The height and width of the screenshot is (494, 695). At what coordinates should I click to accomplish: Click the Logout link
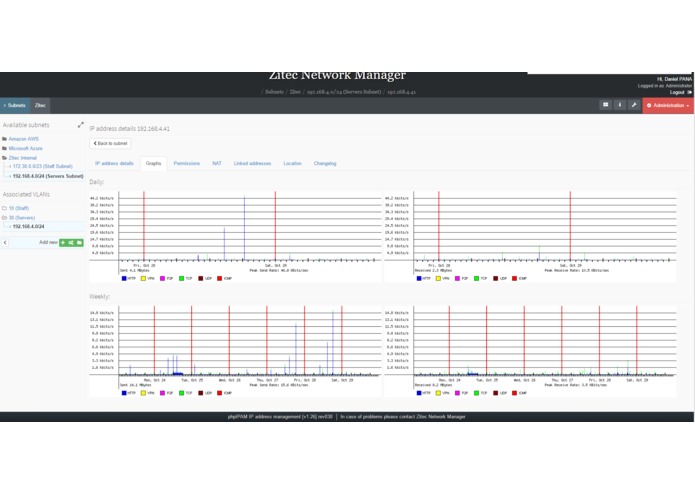point(677,92)
